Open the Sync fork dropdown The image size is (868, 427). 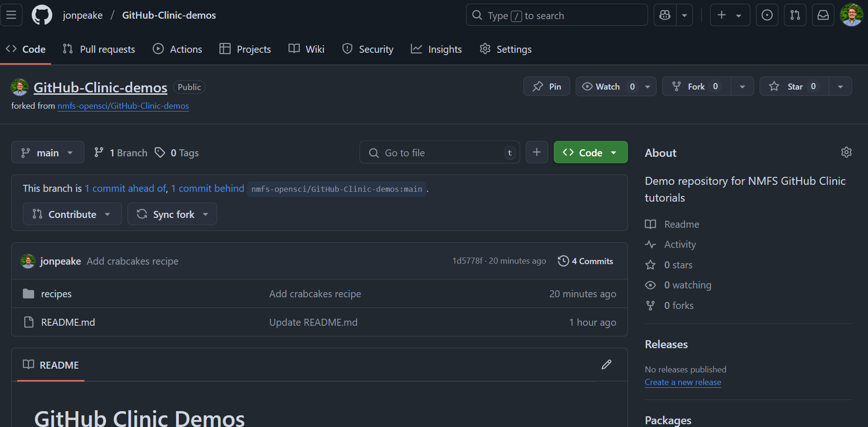click(x=172, y=214)
